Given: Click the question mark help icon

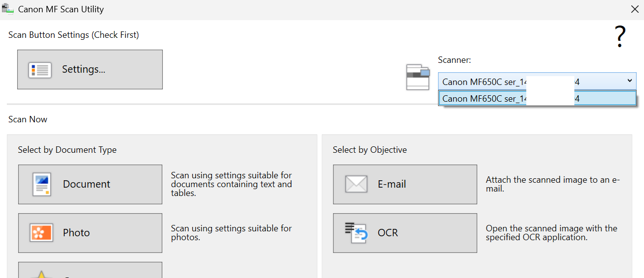Looking at the screenshot, I should [620, 37].
